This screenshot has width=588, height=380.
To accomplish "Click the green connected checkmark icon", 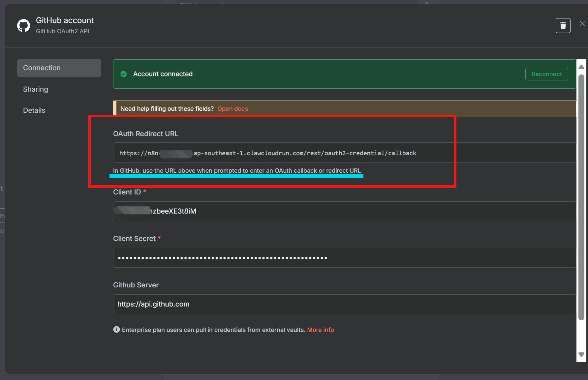I will pyautogui.click(x=124, y=74).
